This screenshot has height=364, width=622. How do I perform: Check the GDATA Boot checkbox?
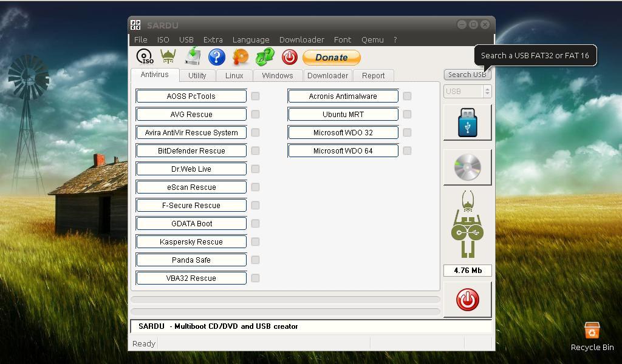pos(256,223)
